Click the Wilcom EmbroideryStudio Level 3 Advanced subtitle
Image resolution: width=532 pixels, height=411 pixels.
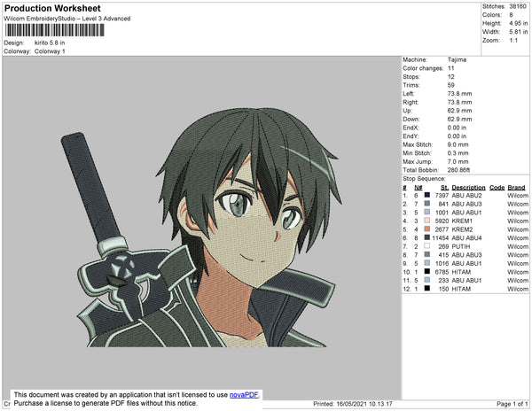[x=67, y=19]
